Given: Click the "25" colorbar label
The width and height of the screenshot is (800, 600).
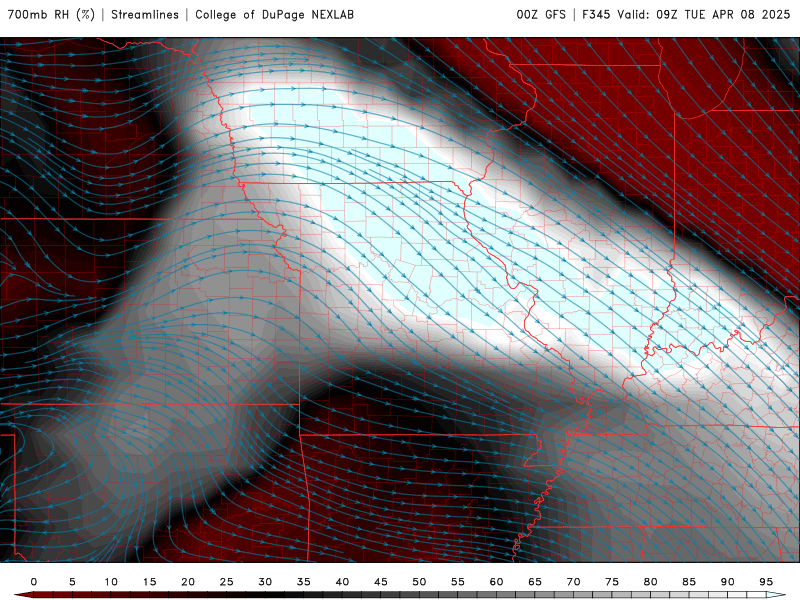Looking at the screenshot, I should point(226,582).
